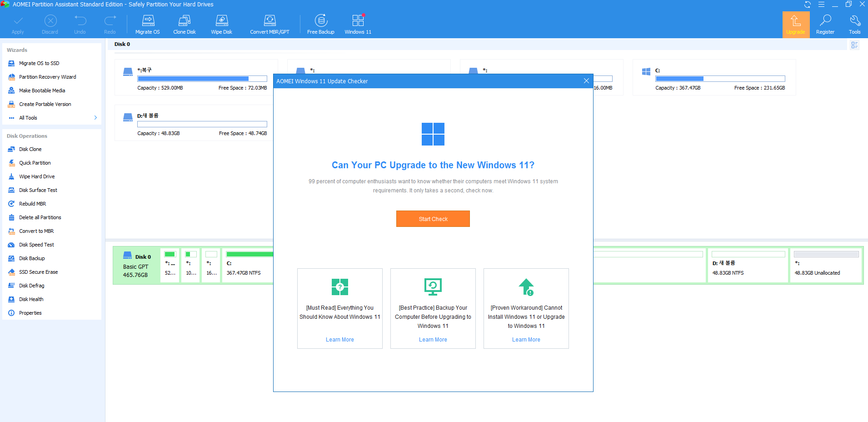Screen dimensions: 868x422
Task: Open Windows 11 checker toolbar icon
Action: coord(358,25)
